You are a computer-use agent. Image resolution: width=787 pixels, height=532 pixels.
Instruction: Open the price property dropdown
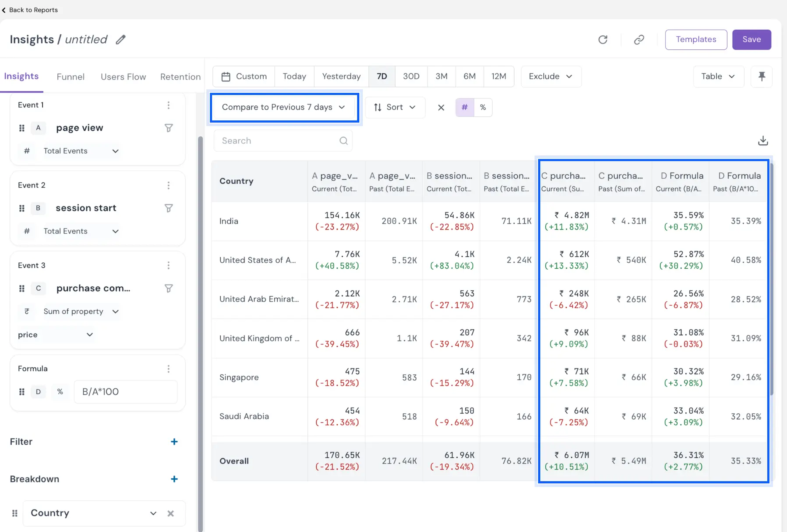click(x=56, y=335)
